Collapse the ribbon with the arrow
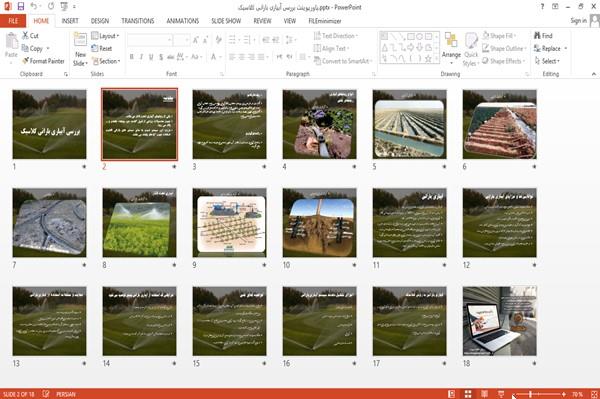 pos(593,74)
